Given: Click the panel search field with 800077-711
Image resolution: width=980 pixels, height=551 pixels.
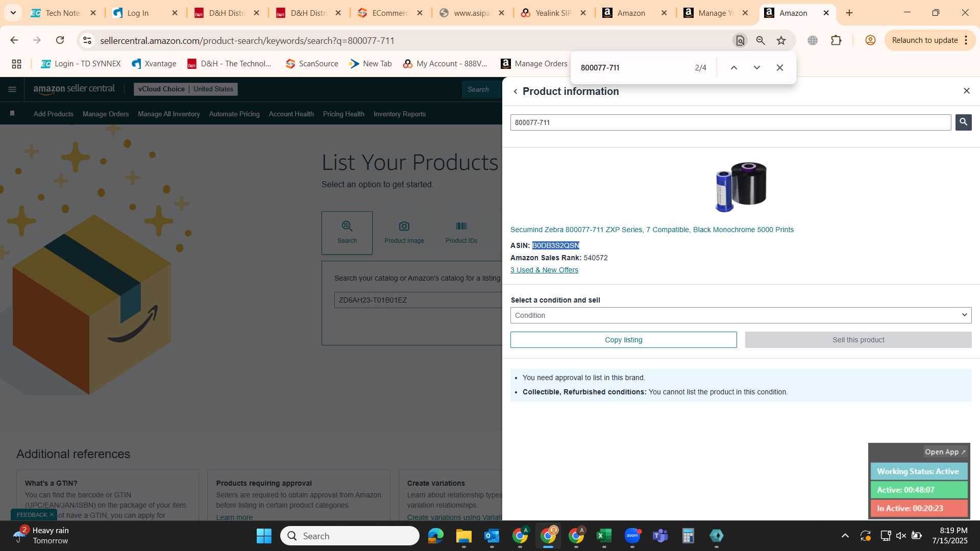Looking at the screenshot, I should coord(730,122).
